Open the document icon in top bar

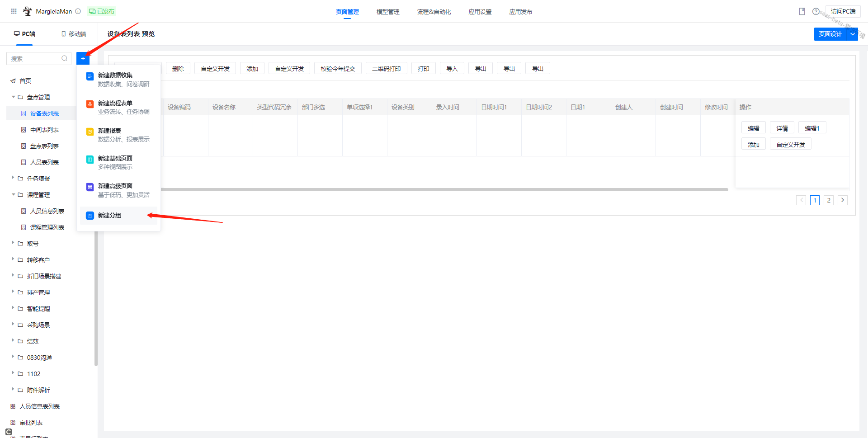click(802, 11)
